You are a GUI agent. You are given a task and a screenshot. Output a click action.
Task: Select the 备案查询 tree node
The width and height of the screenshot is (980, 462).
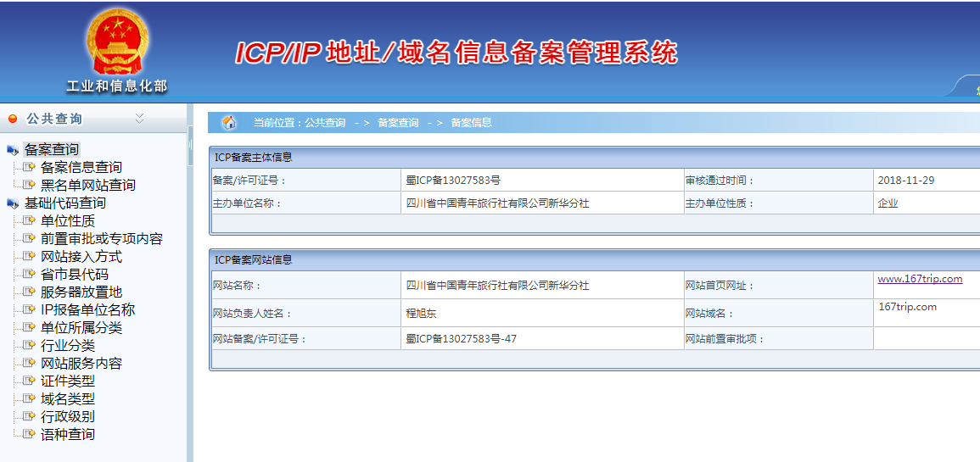point(51,150)
